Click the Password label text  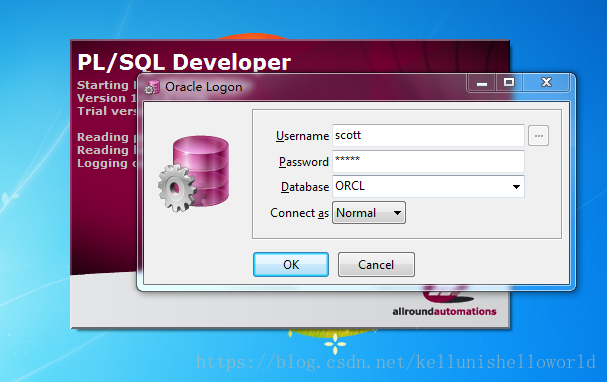[x=304, y=162]
